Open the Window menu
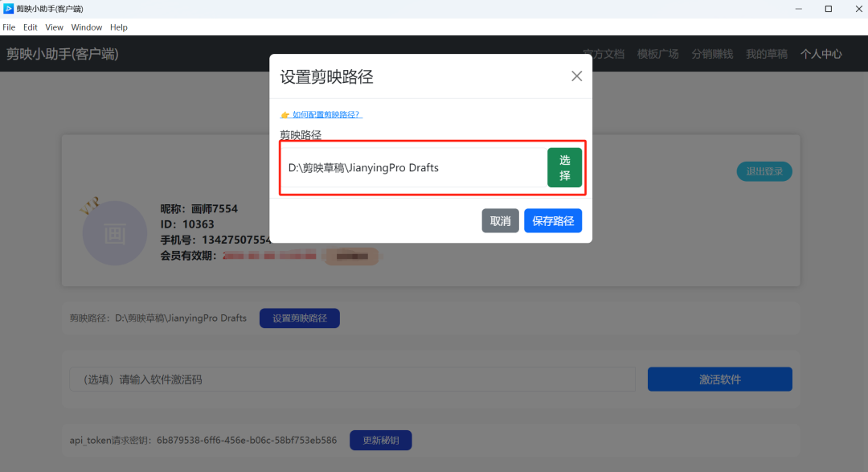The height and width of the screenshot is (472, 868). click(x=86, y=27)
